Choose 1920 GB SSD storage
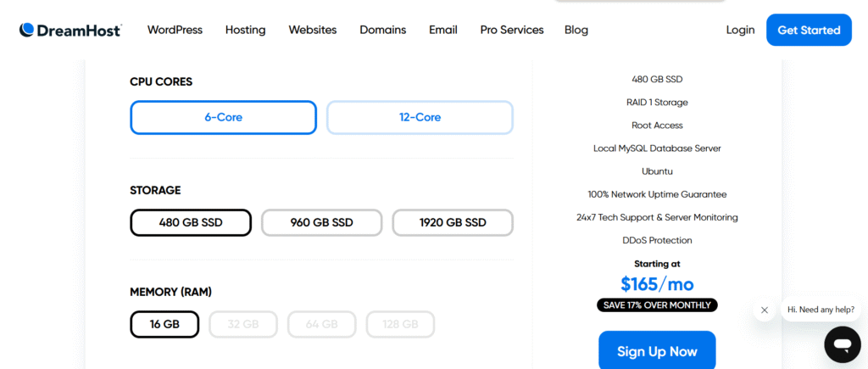The image size is (868, 369). [x=453, y=222]
